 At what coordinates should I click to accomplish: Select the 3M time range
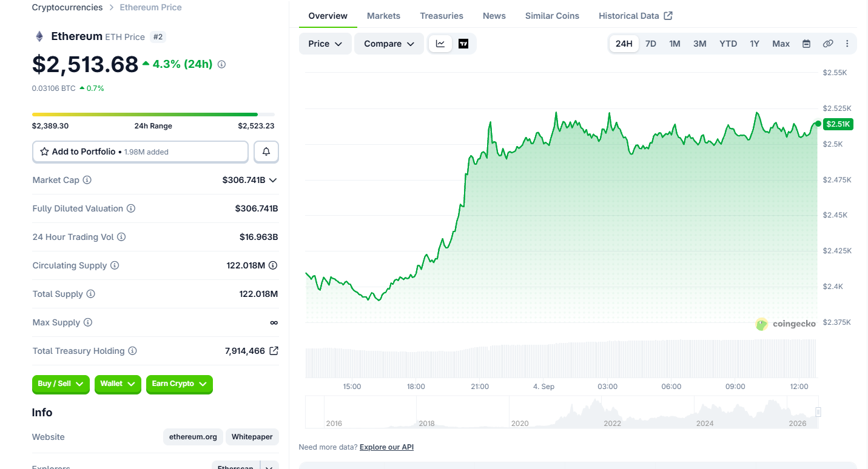click(700, 44)
